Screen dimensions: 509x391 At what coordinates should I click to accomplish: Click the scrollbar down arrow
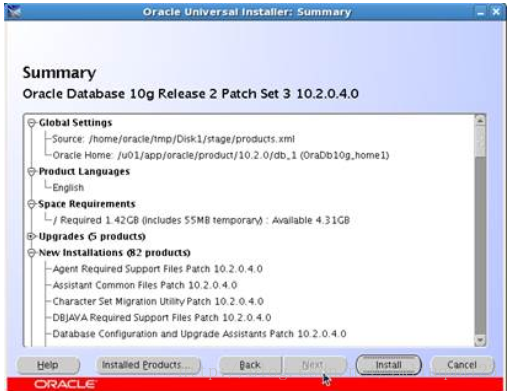coord(480,340)
